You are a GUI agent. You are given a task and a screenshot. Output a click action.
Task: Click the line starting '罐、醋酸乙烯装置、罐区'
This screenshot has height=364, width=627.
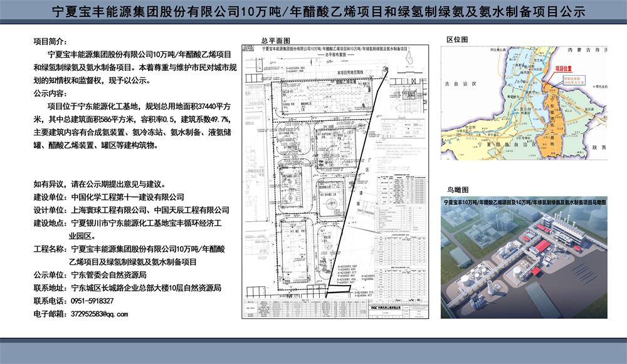[x=96, y=145]
